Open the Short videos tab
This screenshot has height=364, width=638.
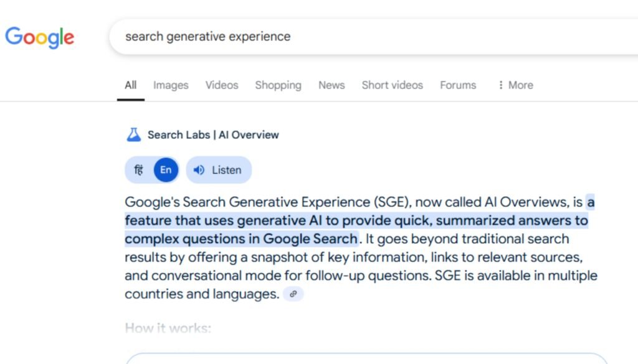393,85
